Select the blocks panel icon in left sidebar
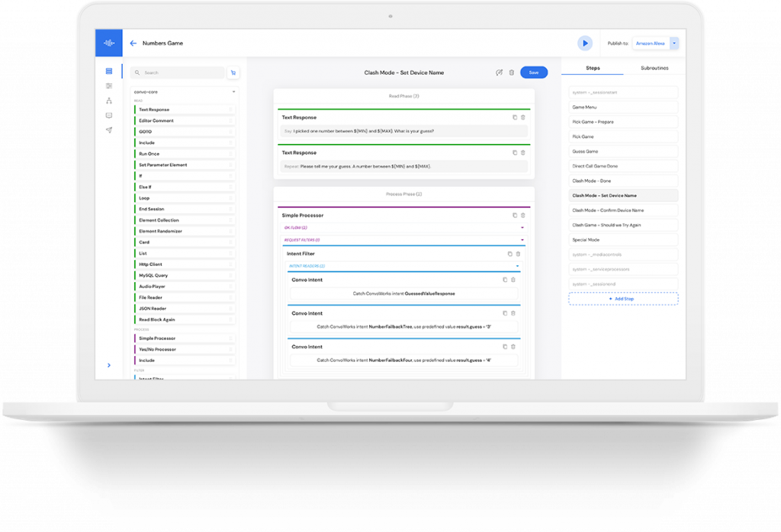 tap(109, 71)
